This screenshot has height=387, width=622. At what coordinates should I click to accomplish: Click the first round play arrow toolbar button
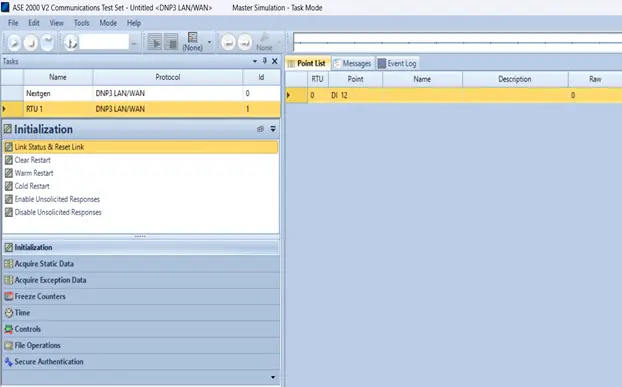(14, 42)
